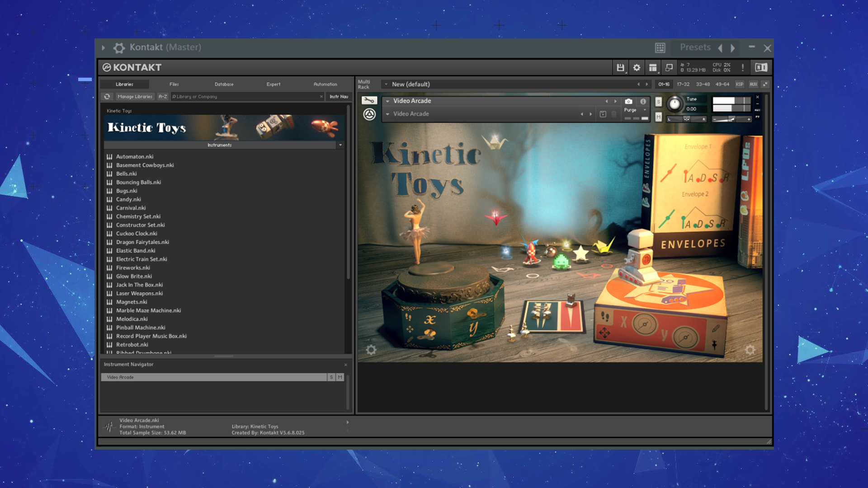Select Video Arcade in Instrument Navigator list

click(214, 377)
